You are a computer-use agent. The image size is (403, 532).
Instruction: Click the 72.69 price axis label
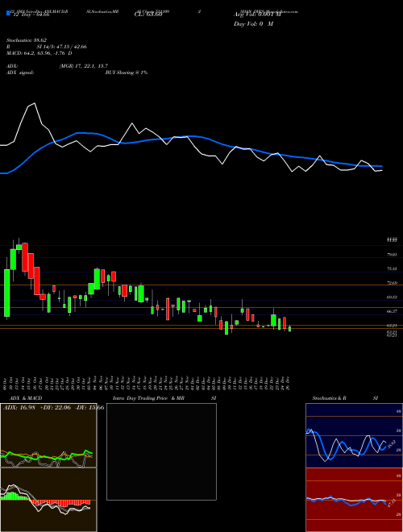tap(393, 283)
